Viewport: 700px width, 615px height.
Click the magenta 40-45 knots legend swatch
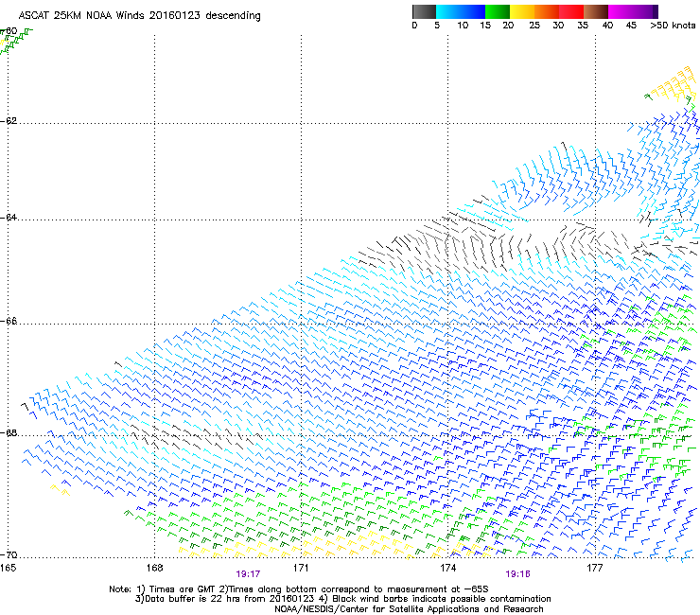pos(621,11)
